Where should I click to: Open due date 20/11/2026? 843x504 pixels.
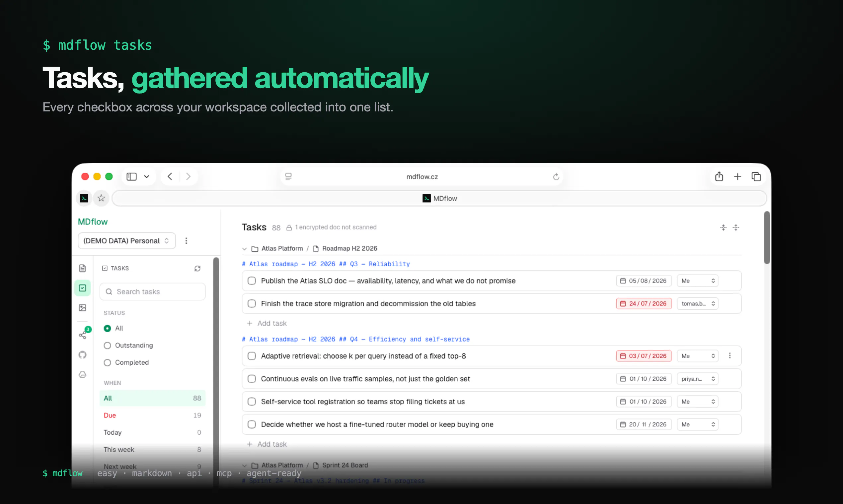click(644, 424)
